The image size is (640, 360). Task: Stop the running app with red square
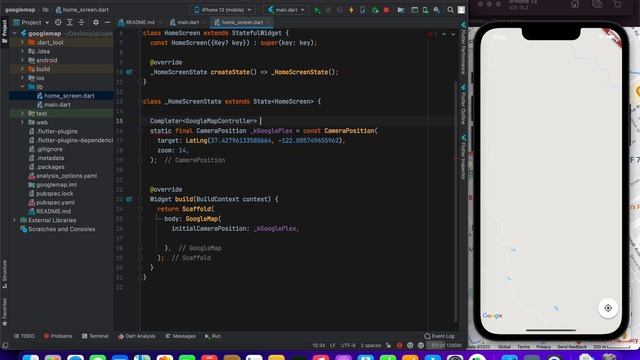click(386, 10)
